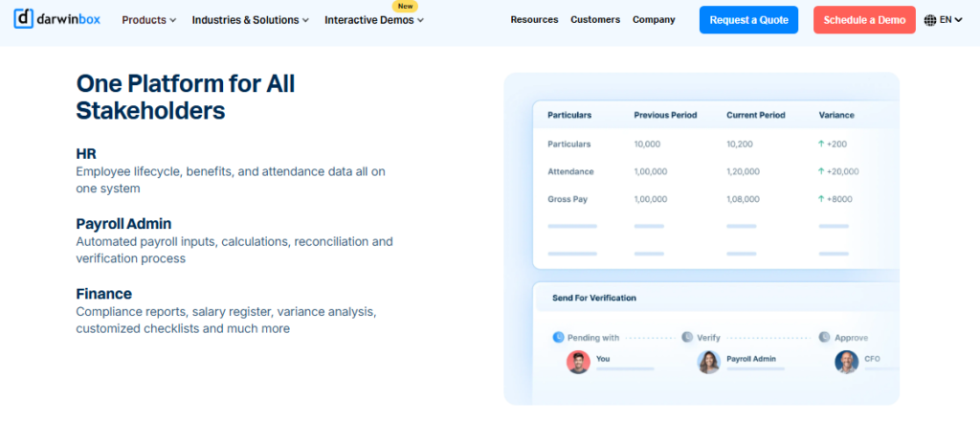Click the Payroll Admin avatar photo

click(709, 362)
